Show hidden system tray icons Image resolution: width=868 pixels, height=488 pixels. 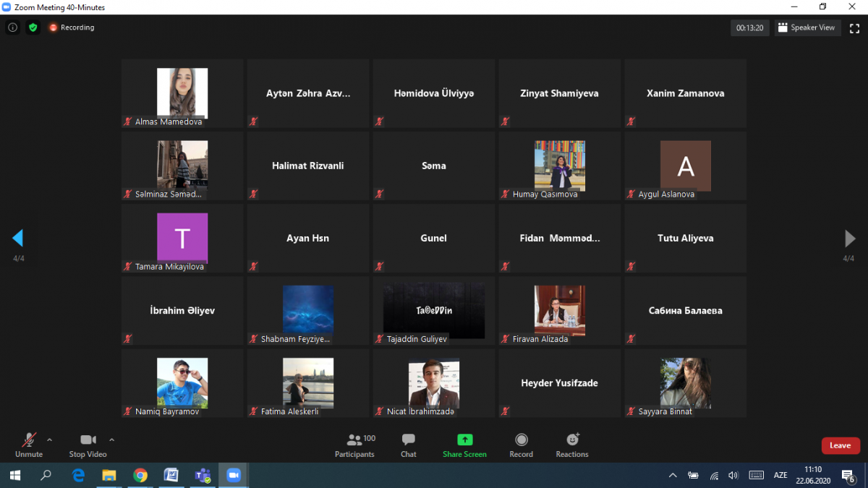673,475
